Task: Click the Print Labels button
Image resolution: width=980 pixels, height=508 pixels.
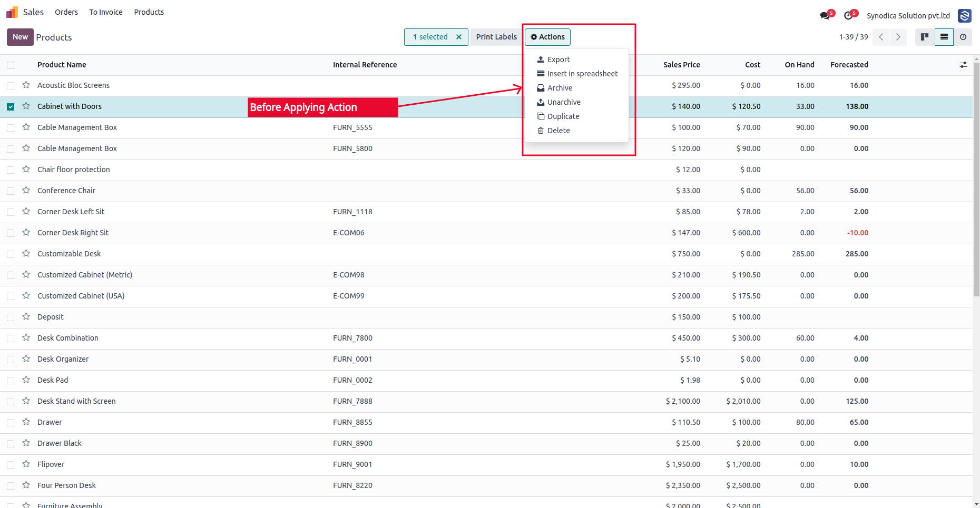Action: (x=496, y=37)
